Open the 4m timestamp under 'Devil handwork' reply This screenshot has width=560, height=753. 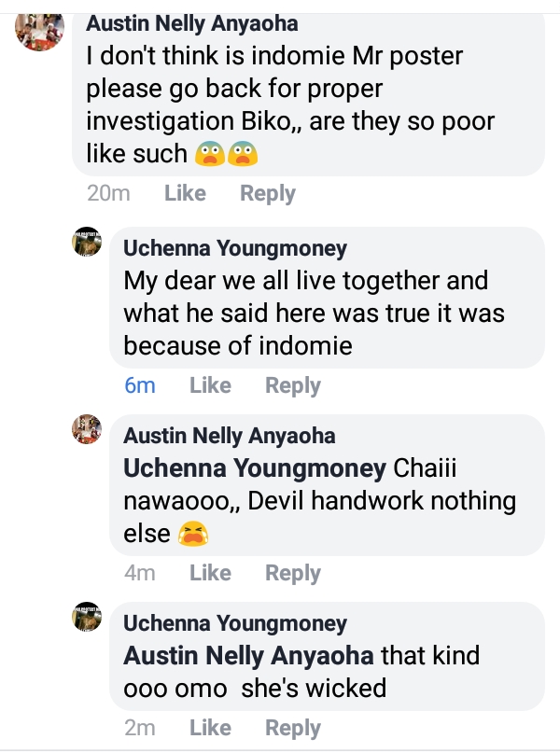tap(140, 573)
